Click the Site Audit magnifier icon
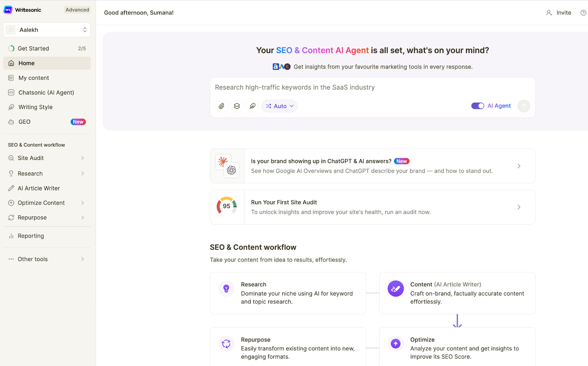The image size is (588, 366). click(x=11, y=158)
